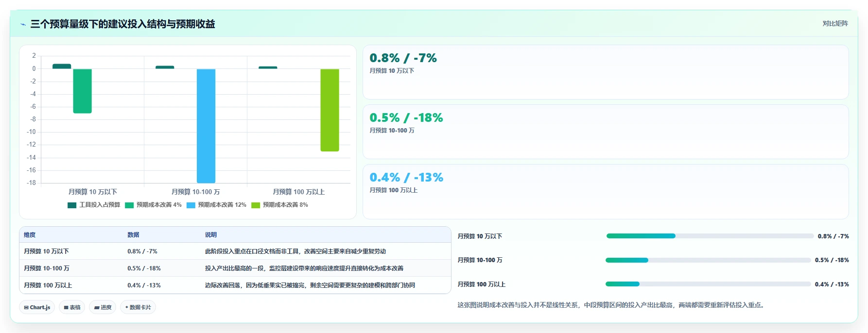This screenshot has height=333, width=868.
Task: Toggle the 预期成本改善 8% legend item
Action: (279, 205)
